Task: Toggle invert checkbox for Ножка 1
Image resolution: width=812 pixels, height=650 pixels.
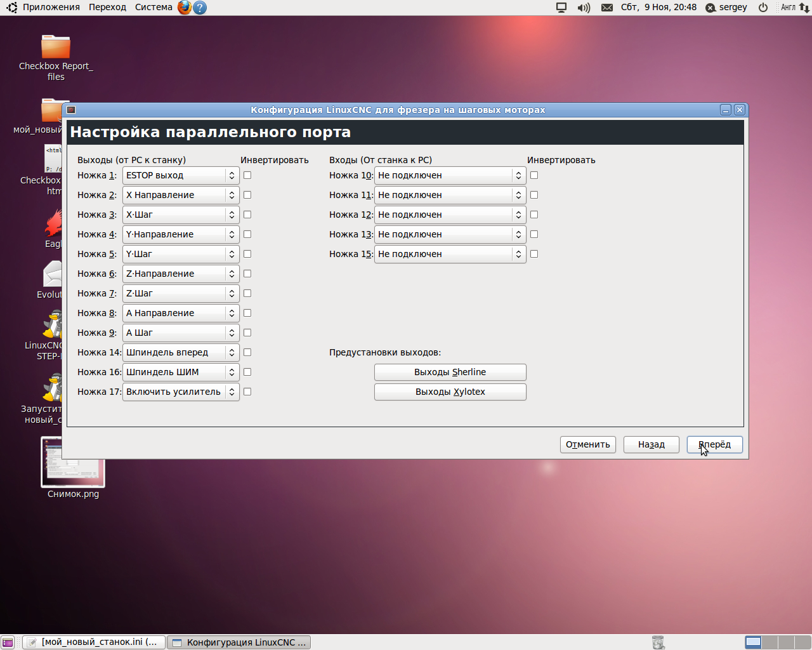Action: pyautogui.click(x=247, y=175)
